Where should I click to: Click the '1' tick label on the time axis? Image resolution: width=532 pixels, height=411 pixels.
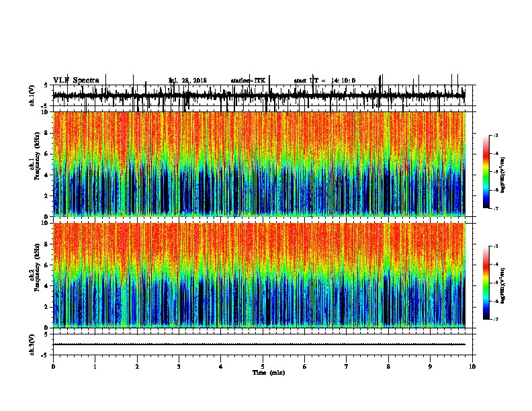[95, 367]
